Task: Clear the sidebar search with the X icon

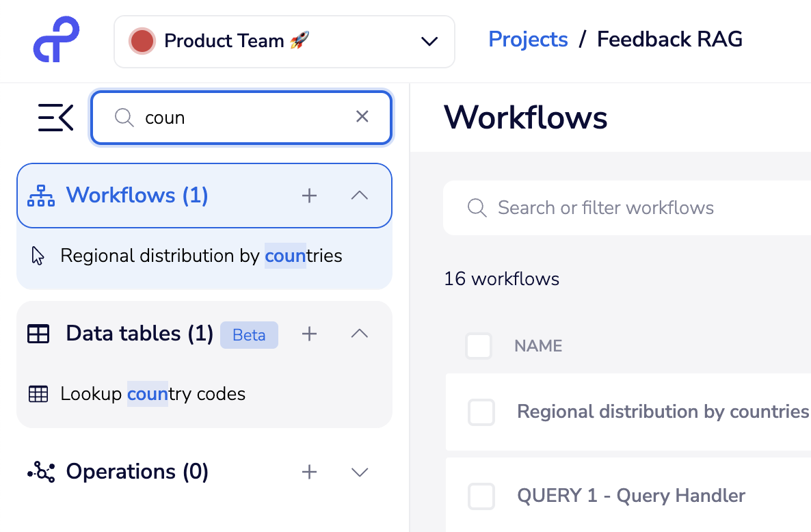Action: tap(362, 117)
